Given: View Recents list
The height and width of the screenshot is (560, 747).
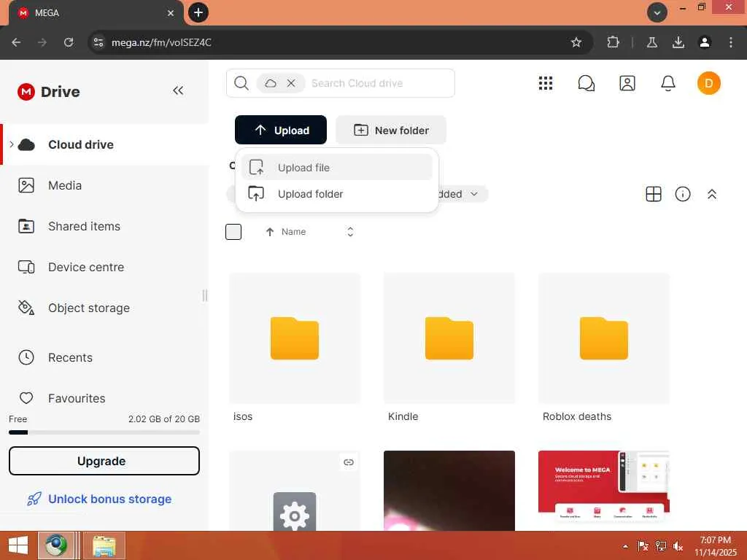Looking at the screenshot, I should coord(70,357).
